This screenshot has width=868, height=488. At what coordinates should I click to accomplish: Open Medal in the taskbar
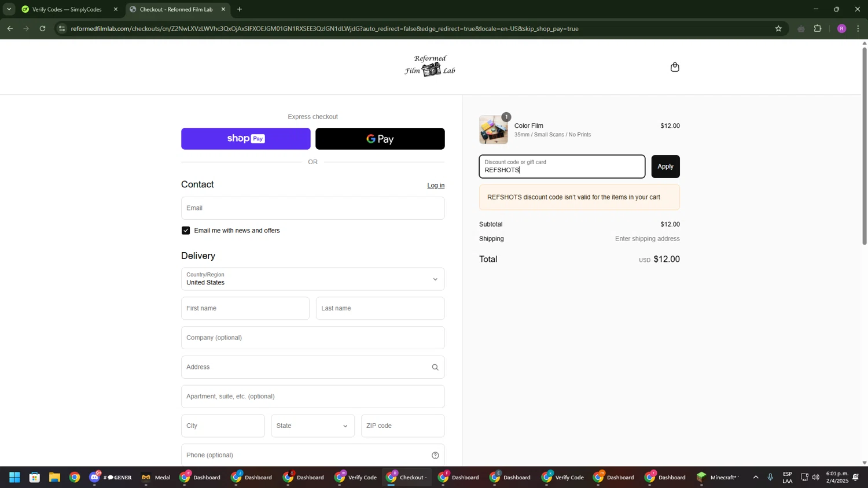pos(156,478)
